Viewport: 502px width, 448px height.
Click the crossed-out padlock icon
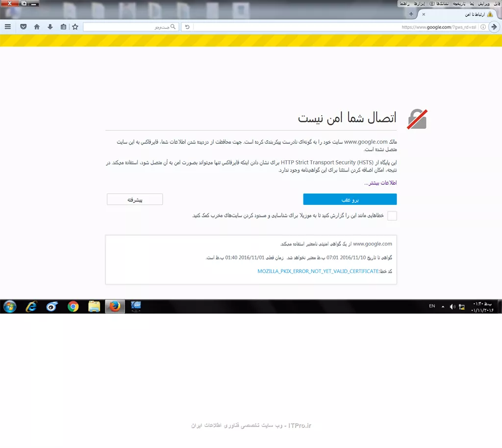[417, 120]
